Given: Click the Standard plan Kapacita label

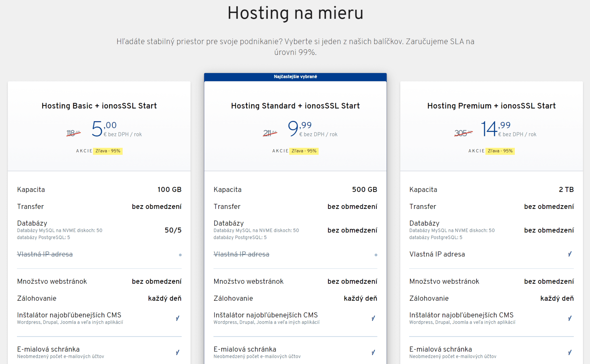Looking at the screenshot, I should coord(228,190).
